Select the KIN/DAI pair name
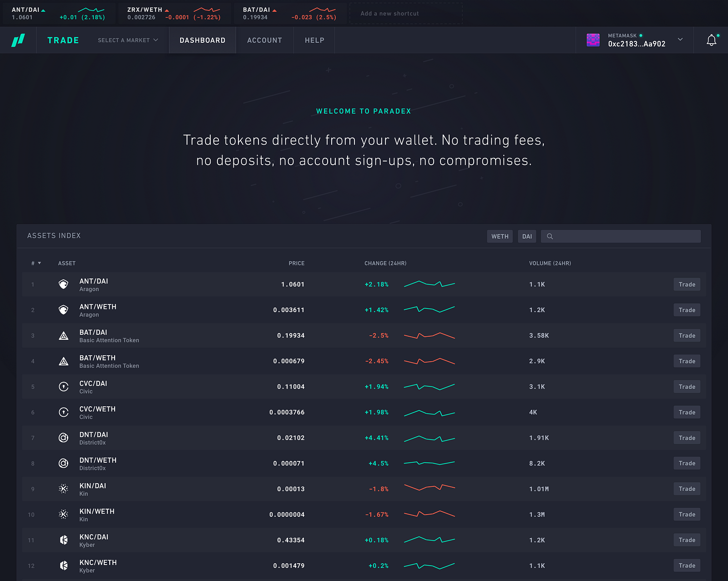The image size is (728, 581). click(93, 486)
